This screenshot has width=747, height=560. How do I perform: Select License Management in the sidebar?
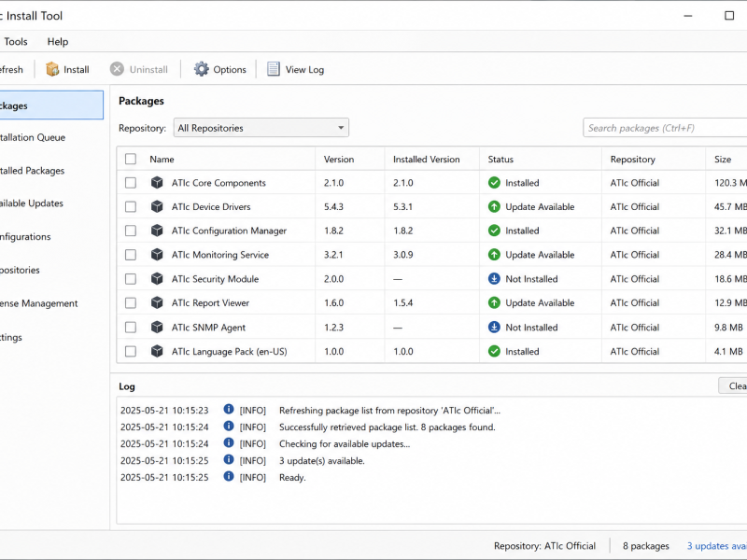point(38,303)
